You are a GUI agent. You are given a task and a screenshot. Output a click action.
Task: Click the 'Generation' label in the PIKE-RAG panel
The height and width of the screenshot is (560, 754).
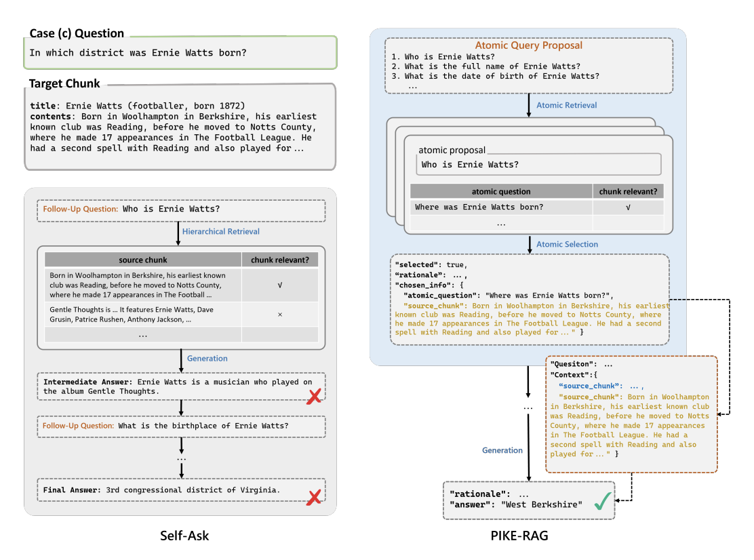click(x=502, y=450)
